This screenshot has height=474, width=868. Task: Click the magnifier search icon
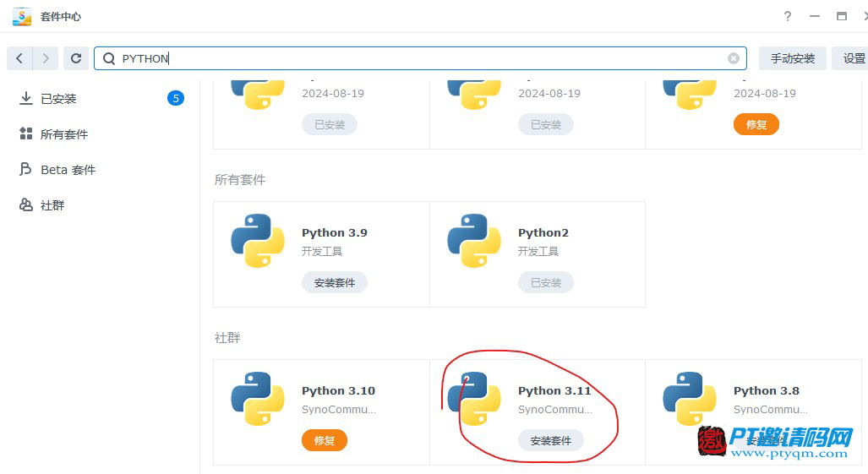click(109, 58)
